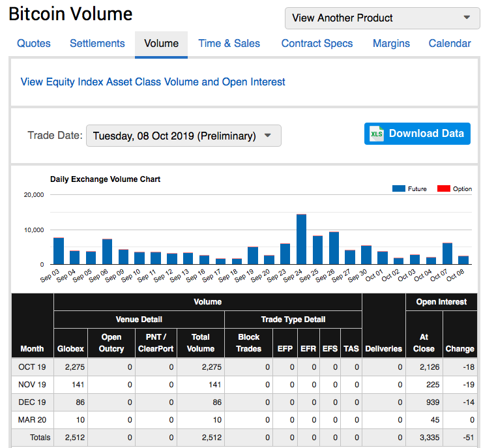The height and width of the screenshot is (448, 481).
Task: Open the Contract Specs tab
Action: point(317,44)
